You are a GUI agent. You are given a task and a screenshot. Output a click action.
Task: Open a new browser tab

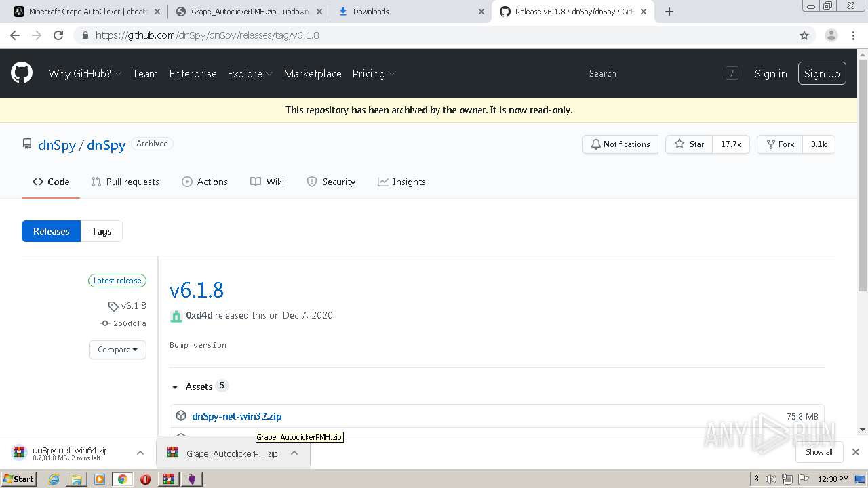point(669,12)
